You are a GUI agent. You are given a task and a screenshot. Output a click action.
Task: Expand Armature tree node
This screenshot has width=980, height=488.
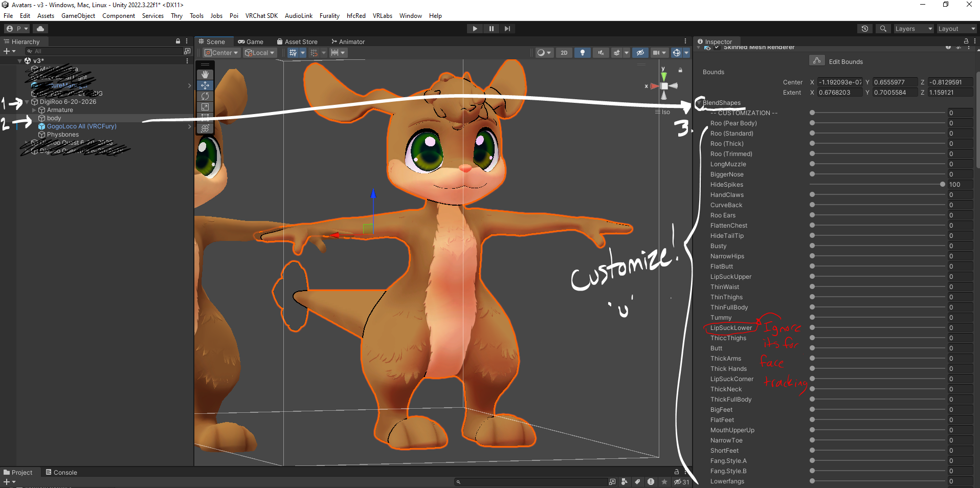(34, 110)
